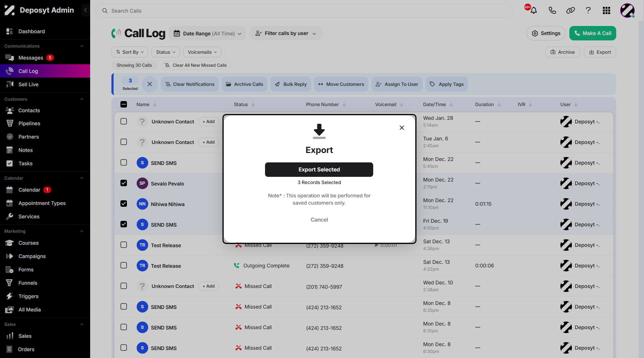The image size is (644, 358).
Task: Click the Search Calls input field
Action: tap(304, 11)
